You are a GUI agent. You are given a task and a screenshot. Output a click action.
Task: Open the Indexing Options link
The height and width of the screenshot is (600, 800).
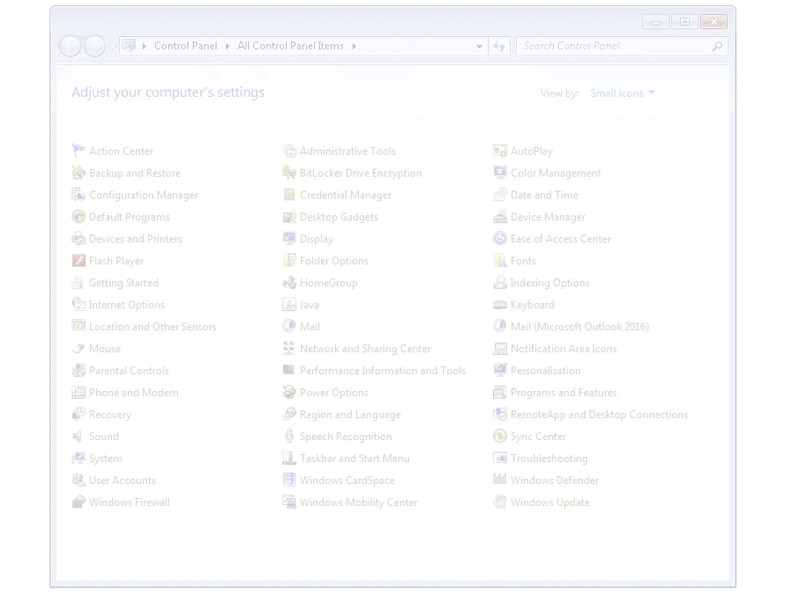click(x=550, y=283)
